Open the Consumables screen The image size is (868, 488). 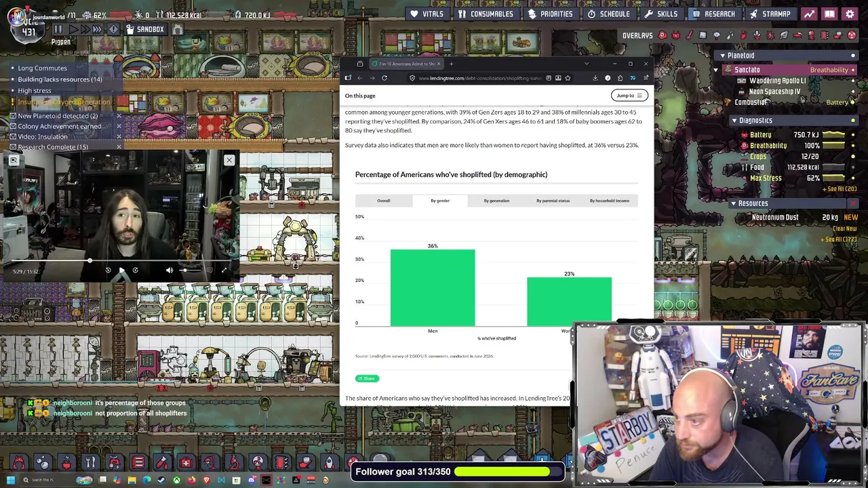pos(484,14)
